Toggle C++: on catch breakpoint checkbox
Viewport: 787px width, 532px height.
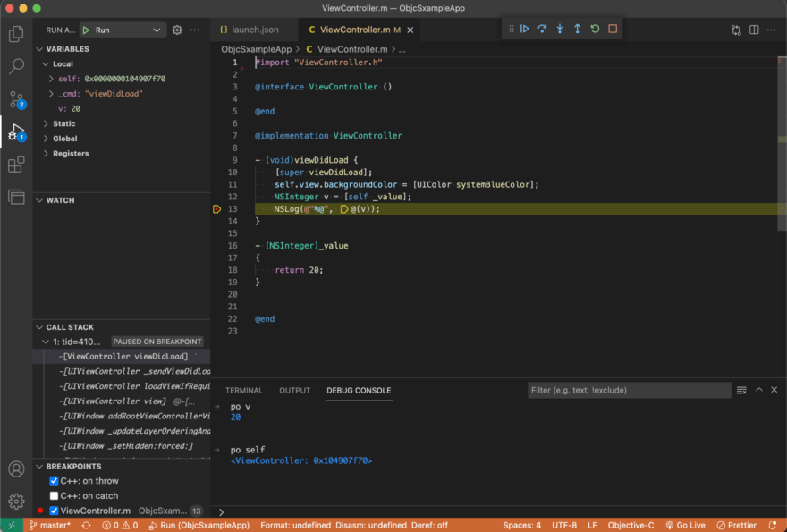[54, 496]
